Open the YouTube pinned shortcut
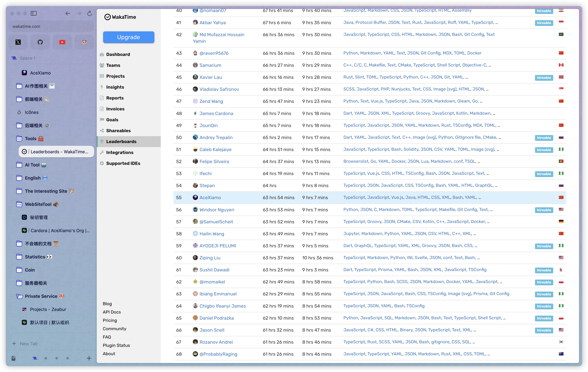Screen dimensions: 588x372 [x=62, y=42]
